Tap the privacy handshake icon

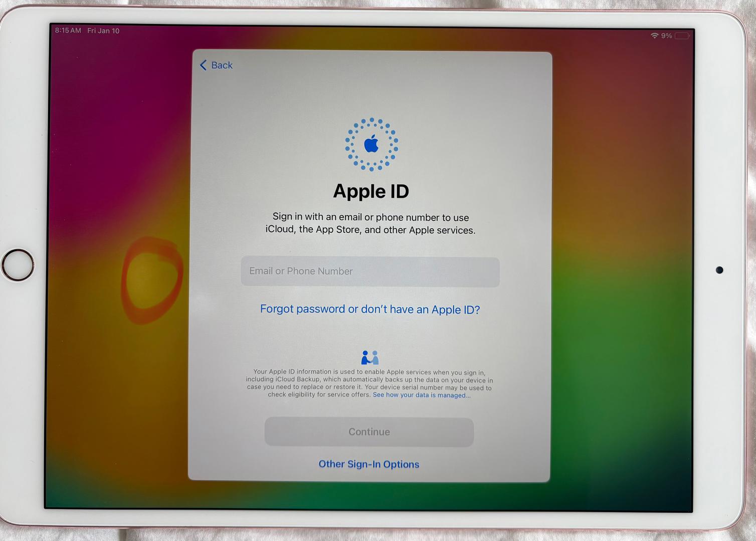pyautogui.click(x=370, y=358)
